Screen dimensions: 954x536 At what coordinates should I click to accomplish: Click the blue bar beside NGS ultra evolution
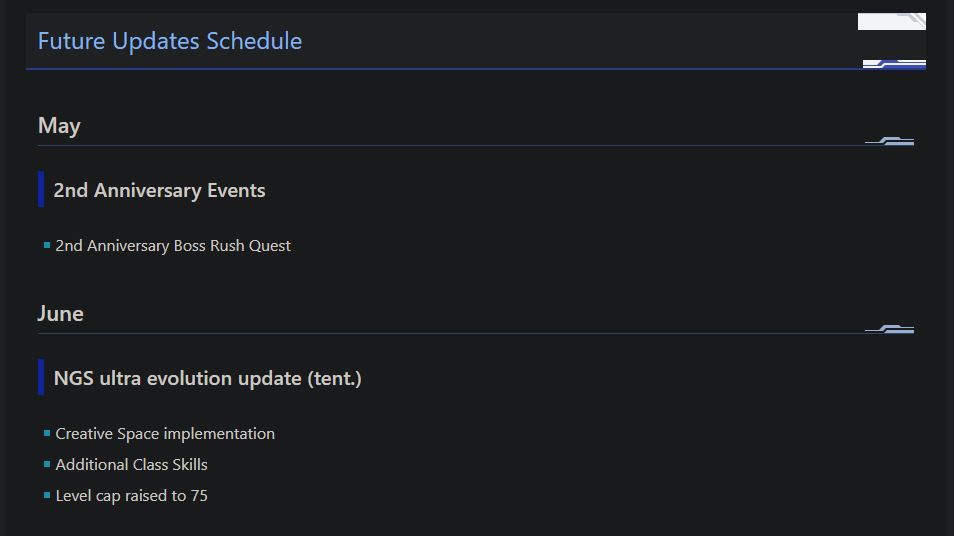41,377
